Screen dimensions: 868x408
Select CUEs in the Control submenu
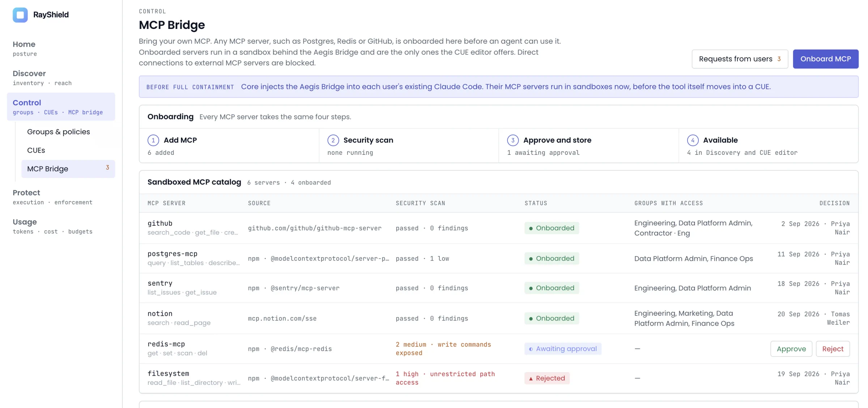[36, 150]
